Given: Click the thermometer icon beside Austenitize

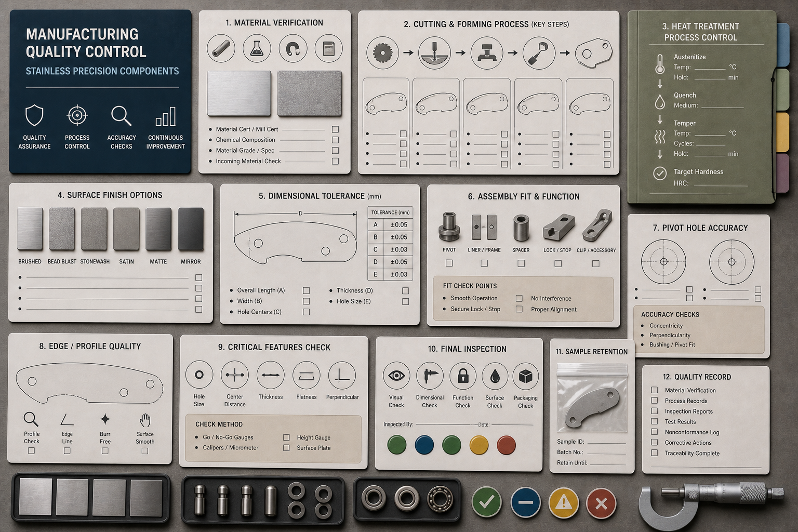Looking at the screenshot, I should point(660,64).
